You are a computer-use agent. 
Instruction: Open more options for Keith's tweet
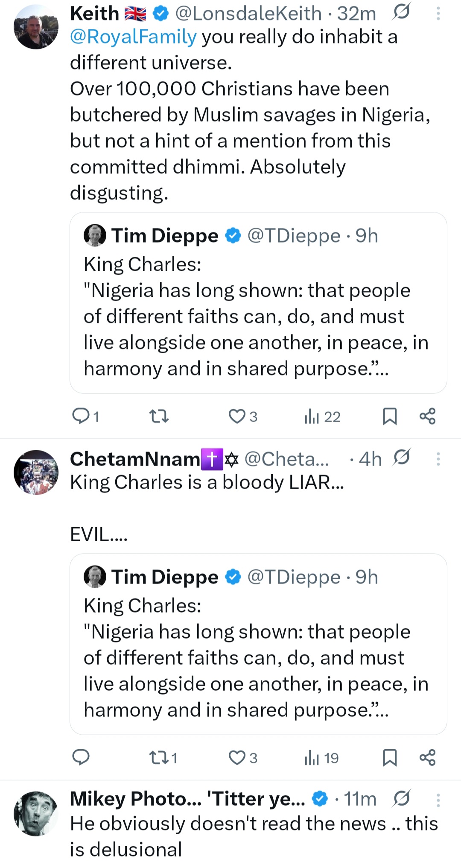(x=438, y=14)
